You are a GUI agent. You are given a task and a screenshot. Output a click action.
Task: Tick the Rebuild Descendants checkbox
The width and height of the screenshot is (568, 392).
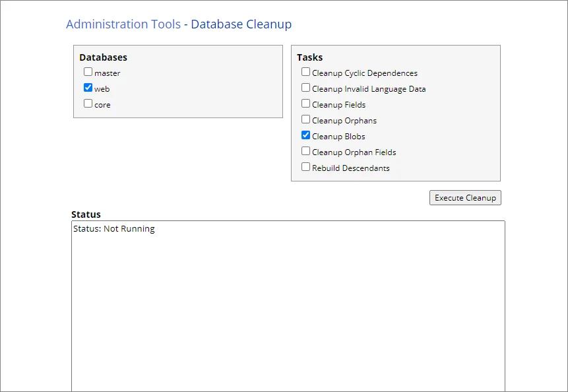305,167
